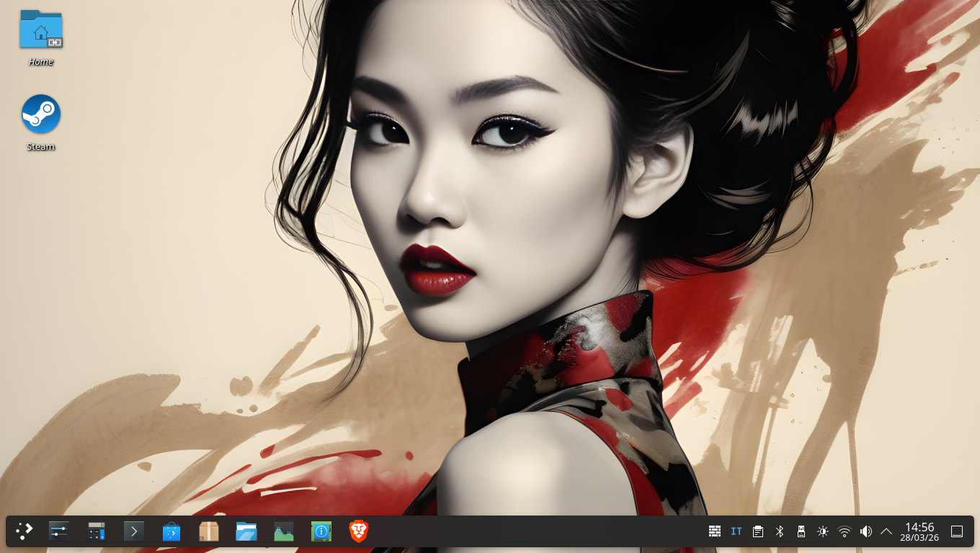Open the clock showing 14:56 calendar

tap(919, 531)
